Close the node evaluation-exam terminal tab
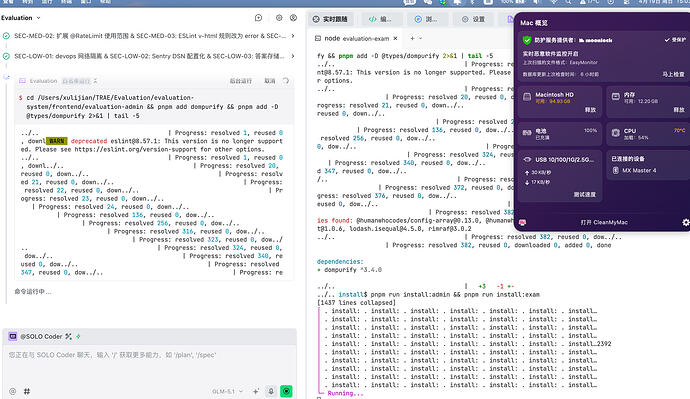Image resolution: width=690 pixels, height=399 pixels. 395,39
